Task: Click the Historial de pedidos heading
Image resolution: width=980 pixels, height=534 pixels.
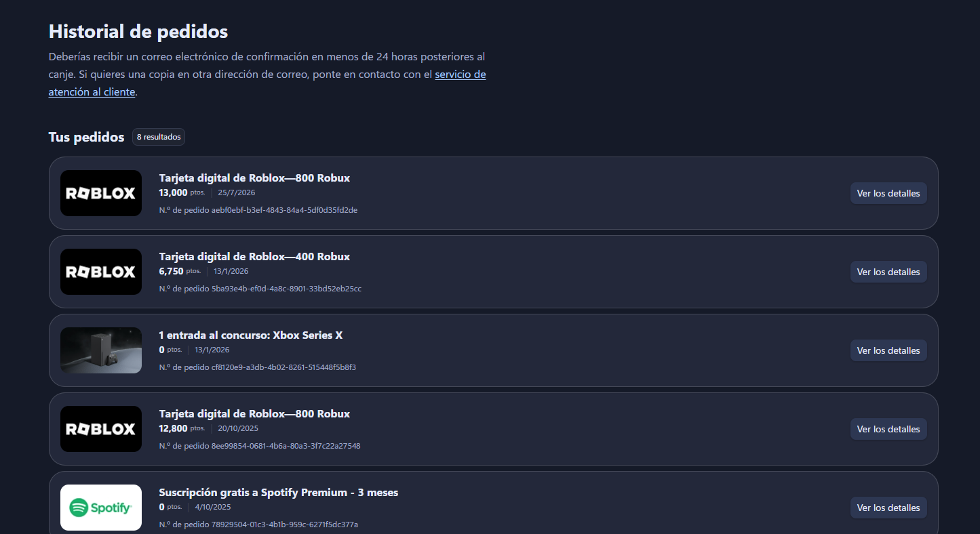Action: [138, 31]
